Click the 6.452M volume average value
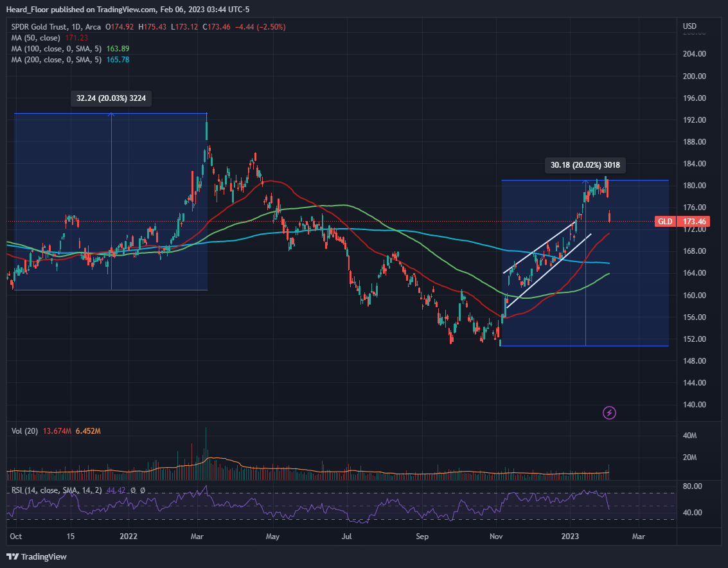 (88, 431)
